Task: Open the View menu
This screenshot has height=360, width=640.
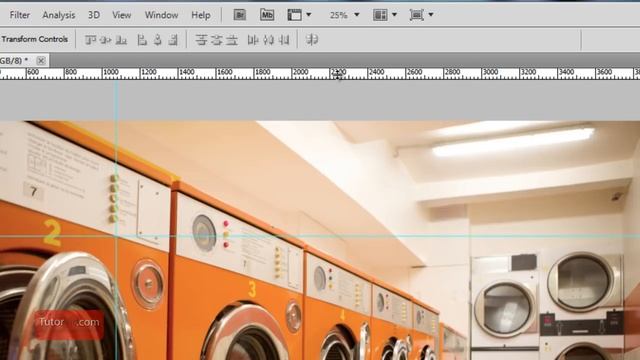Action: click(122, 15)
